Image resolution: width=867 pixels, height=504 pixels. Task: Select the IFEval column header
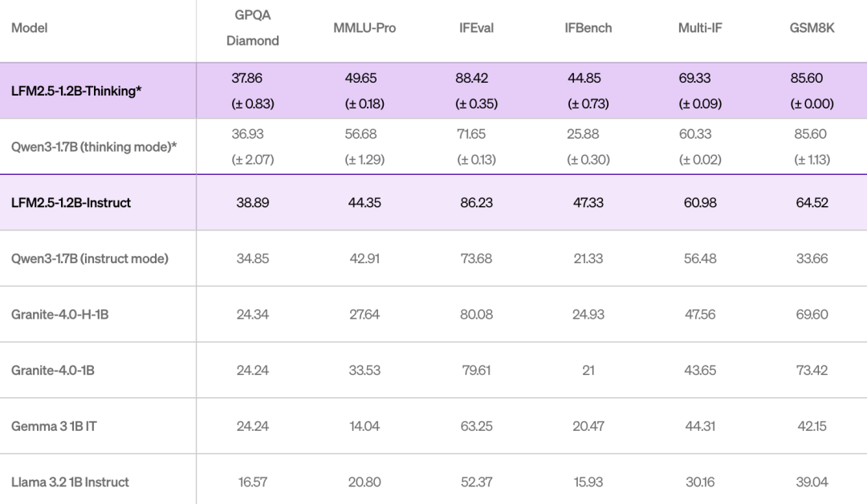click(476, 27)
